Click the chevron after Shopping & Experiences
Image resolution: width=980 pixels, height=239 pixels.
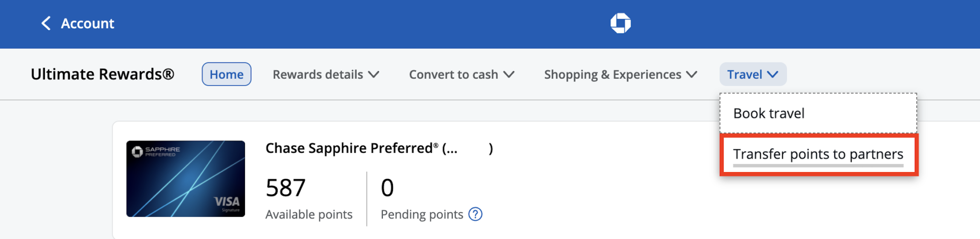point(691,75)
